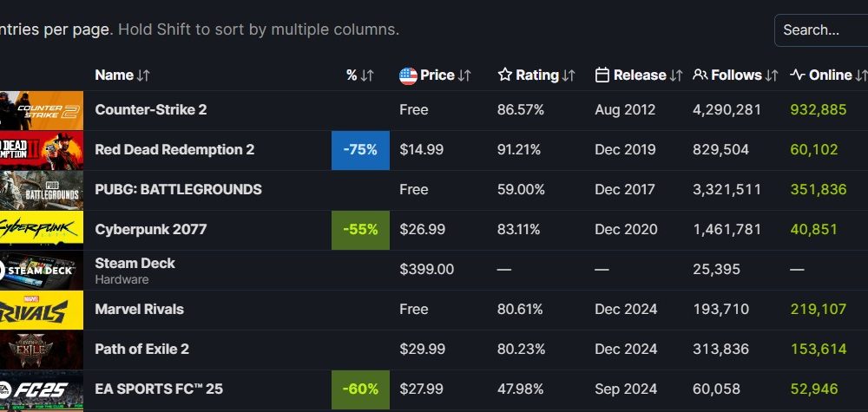Click the -60% discount badge
Screen dimensions: 868x412
(x=360, y=389)
